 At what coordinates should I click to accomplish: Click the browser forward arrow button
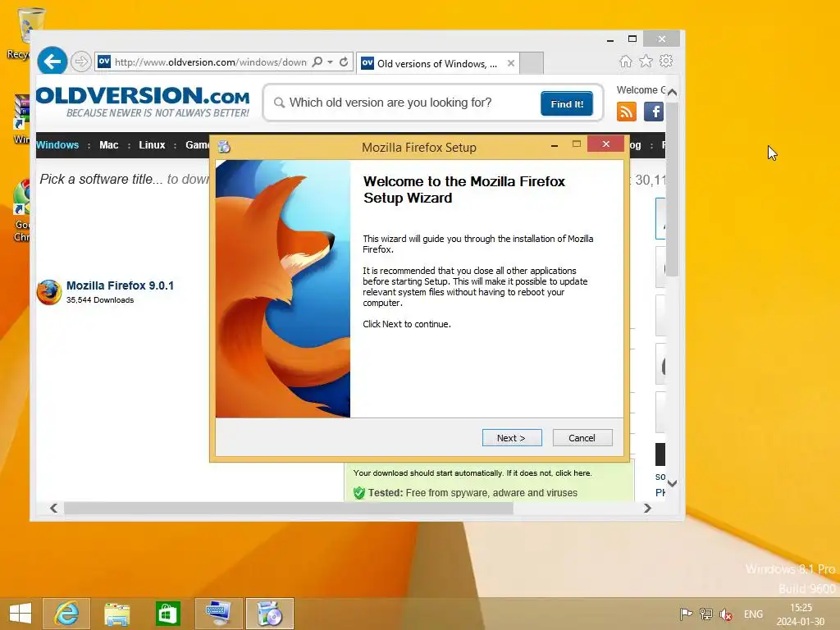(x=81, y=62)
